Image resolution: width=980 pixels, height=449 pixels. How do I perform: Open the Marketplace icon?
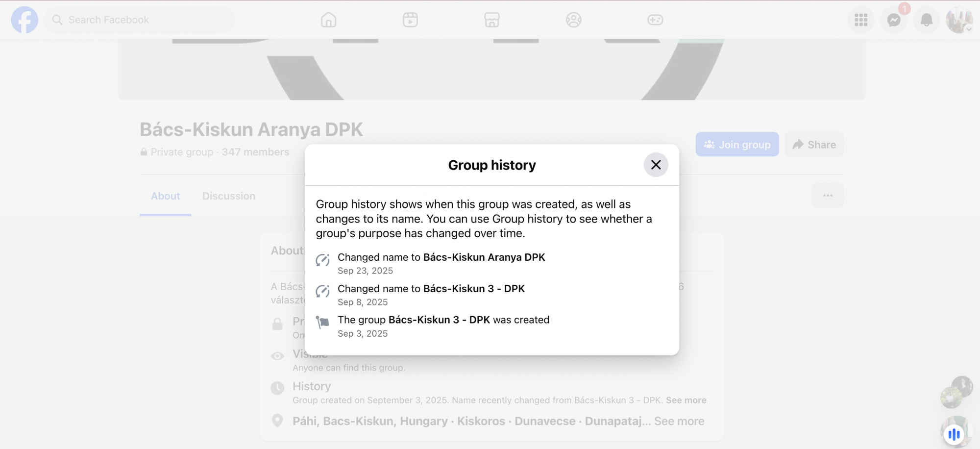[491, 20]
